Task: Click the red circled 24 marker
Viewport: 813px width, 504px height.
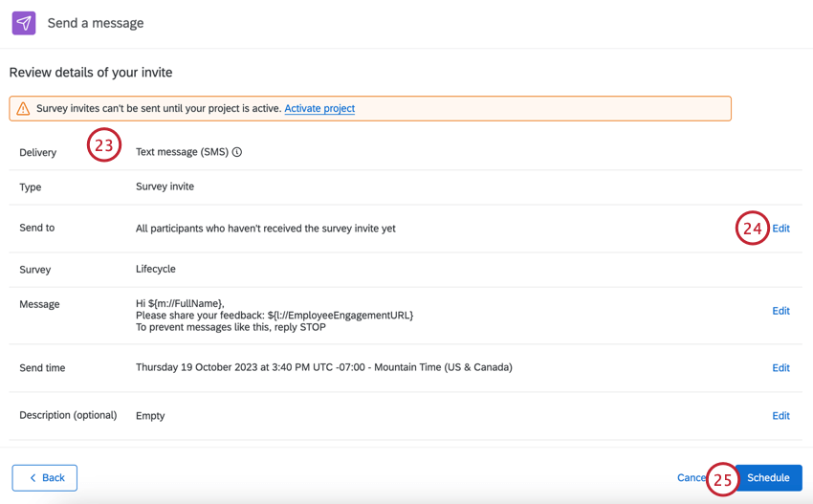Action: tap(753, 228)
